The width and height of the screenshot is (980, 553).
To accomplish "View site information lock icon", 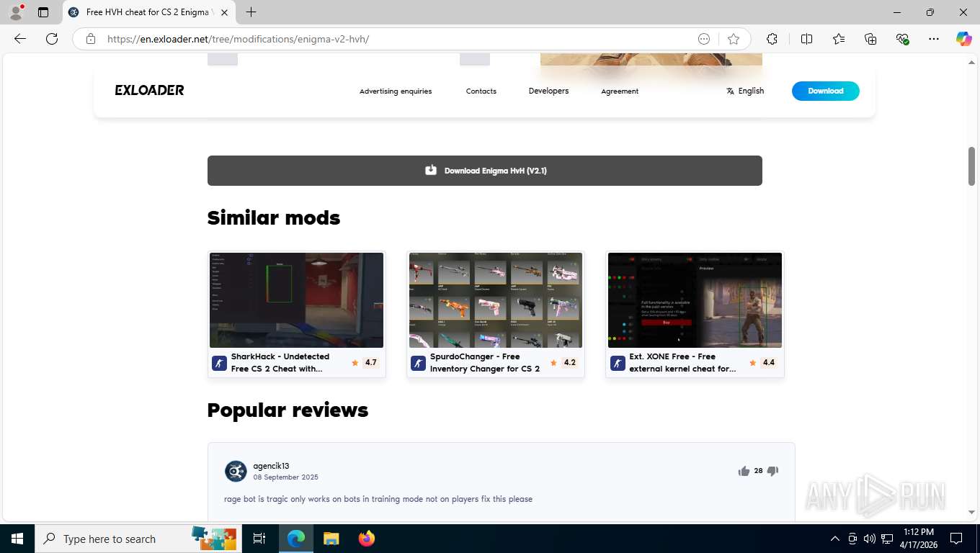I will [90, 39].
